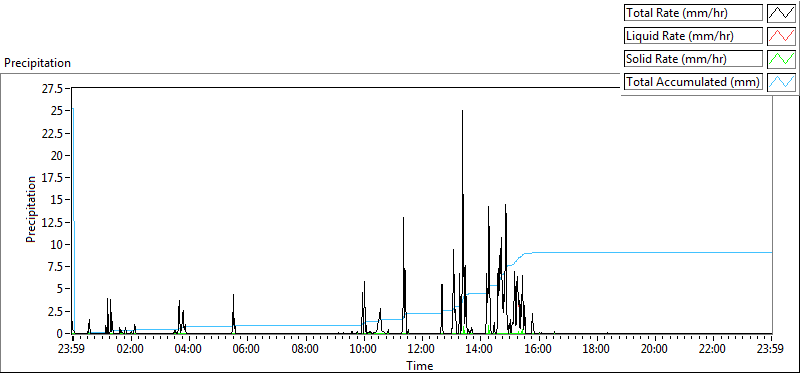Click the 02:00 time axis label

[x=130, y=350]
